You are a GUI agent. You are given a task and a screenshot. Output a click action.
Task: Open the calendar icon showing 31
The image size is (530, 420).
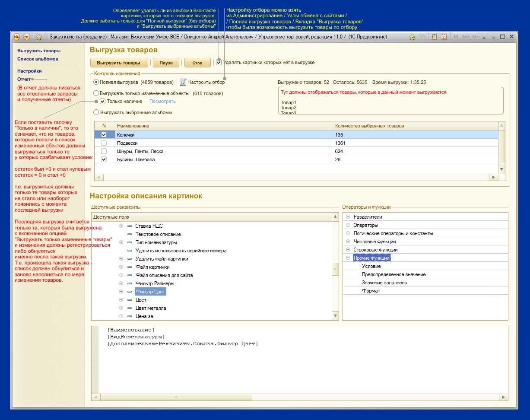(x=444, y=37)
